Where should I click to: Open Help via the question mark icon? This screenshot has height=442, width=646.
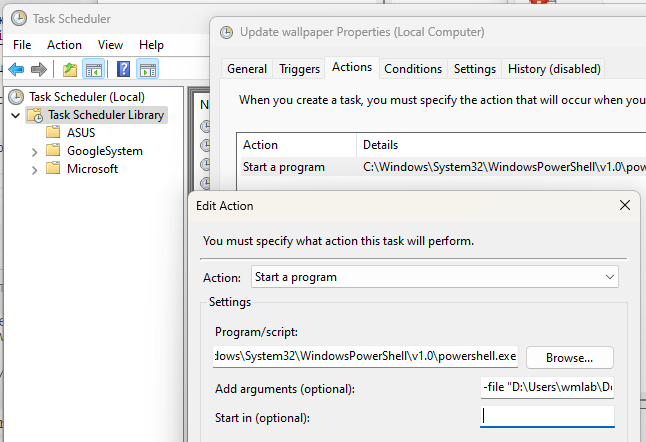(x=123, y=69)
